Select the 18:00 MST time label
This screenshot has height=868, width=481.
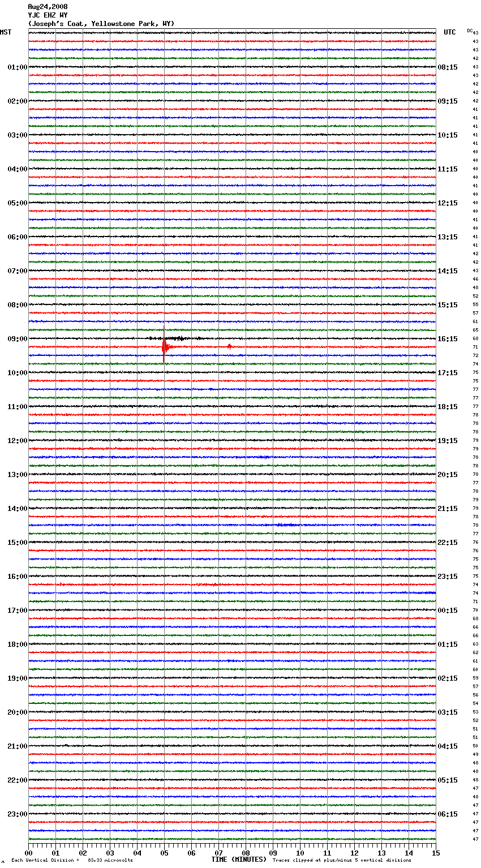(17, 644)
